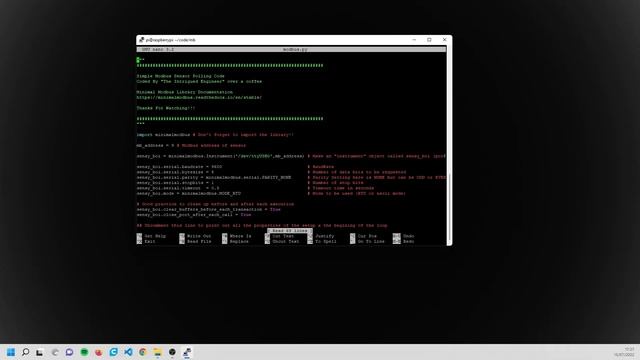Image resolution: width=640 pixels, height=360 pixels.
Task: Click the "Don't forget to import" comment
Action: 243,134
